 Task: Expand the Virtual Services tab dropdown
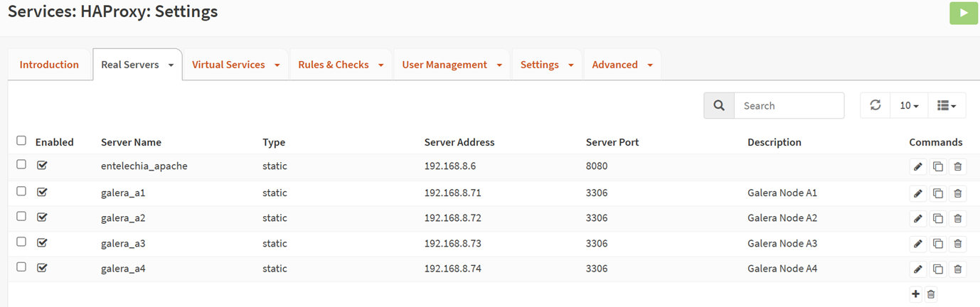pos(277,65)
